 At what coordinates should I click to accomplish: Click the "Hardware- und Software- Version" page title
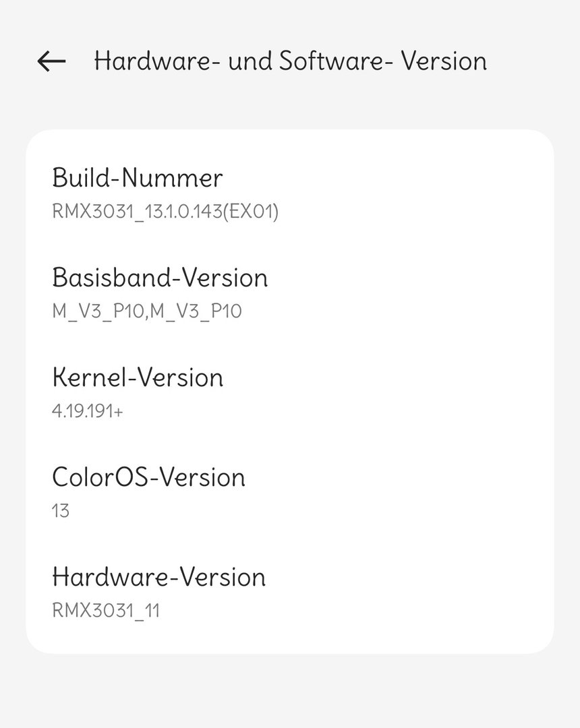290,61
